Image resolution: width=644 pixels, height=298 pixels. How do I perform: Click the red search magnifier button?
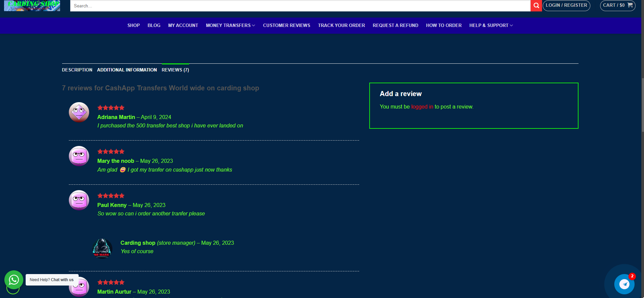pyautogui.click(x=536, y=6)
